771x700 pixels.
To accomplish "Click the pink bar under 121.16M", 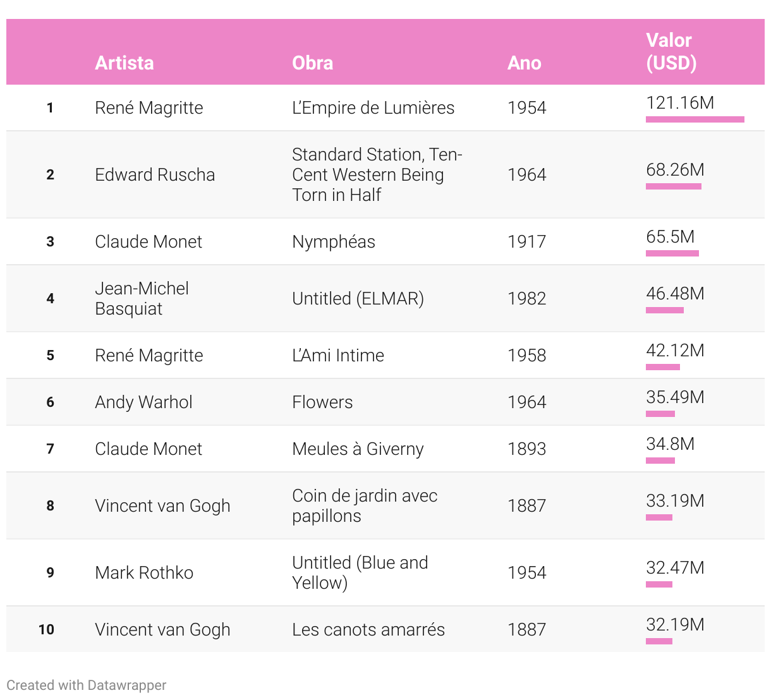I will (x=695, y=119).
